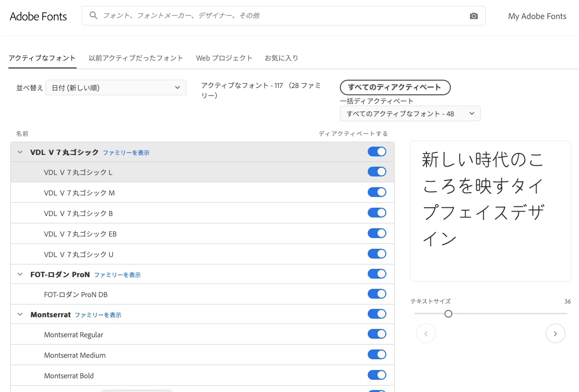Switch to 以前アクティブだったフォント tab
Screen dimensions: 579x392
[x=135, y=58]
